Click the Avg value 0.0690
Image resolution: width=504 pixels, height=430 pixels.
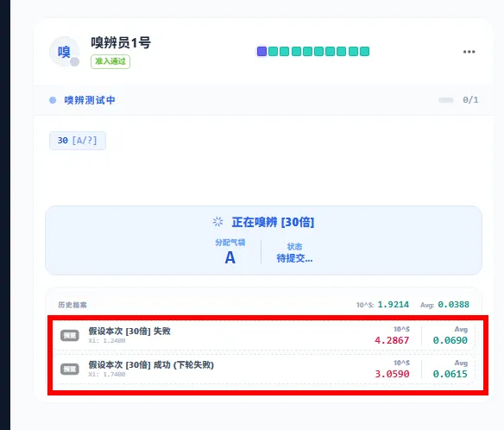[450, 340]
